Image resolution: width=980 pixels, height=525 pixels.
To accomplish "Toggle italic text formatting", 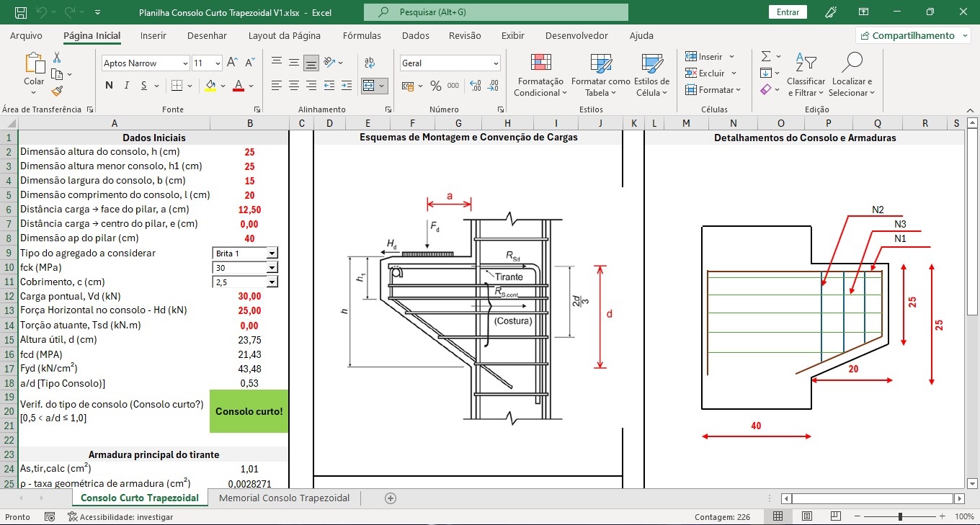I will click(127, 86).
